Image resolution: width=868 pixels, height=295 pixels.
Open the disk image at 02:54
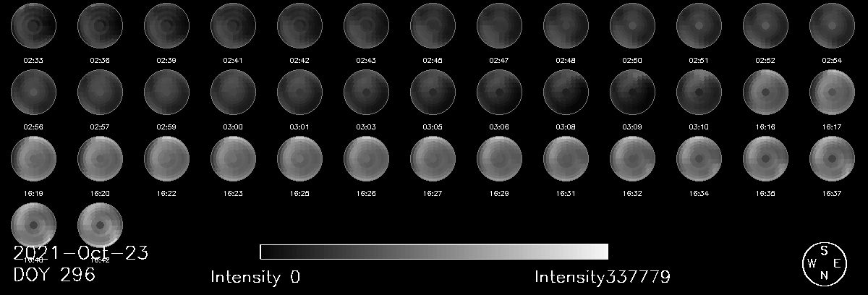(x=832, y=25)
